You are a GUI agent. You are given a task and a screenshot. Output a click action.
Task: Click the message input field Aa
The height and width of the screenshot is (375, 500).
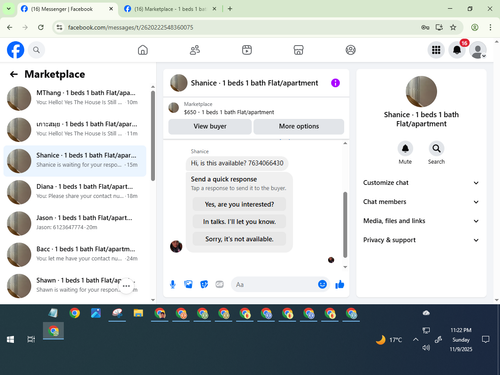click(273, 284)
